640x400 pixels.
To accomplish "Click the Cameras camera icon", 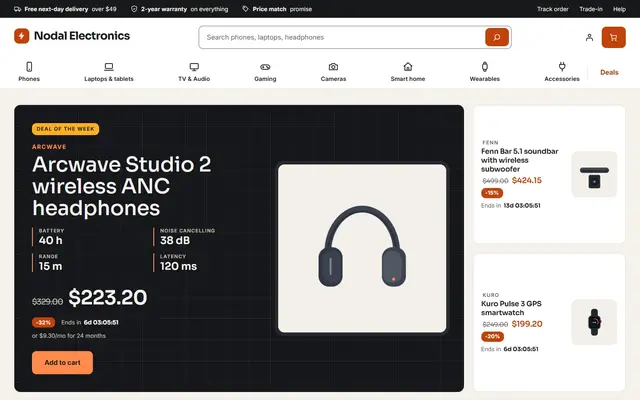I will click(333, 67).
